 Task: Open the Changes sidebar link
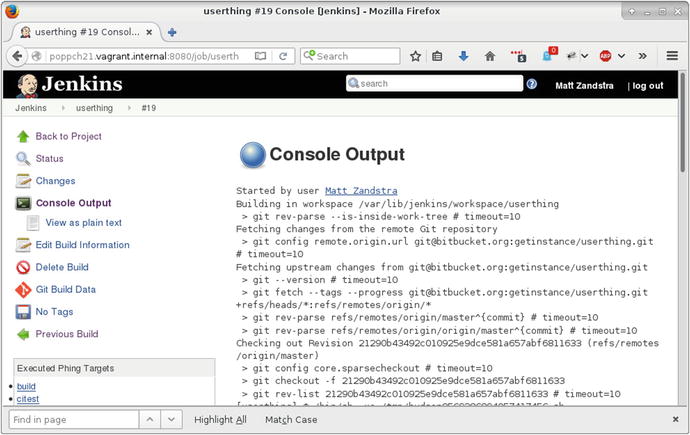(x=55, y=181)
